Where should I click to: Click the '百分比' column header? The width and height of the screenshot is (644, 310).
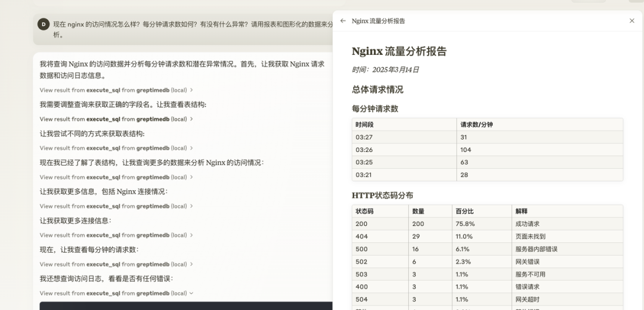point(482,211)
